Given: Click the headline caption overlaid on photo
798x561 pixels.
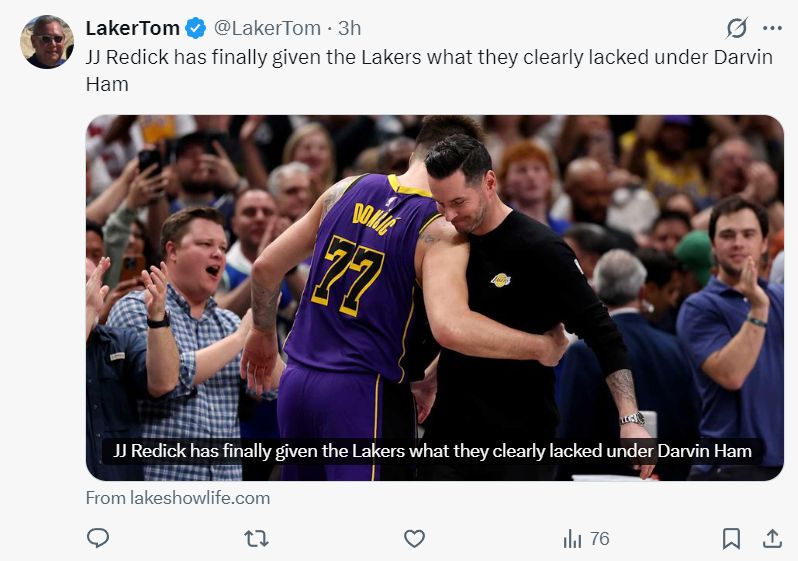Looking at the screenshot, I should (x=433, y=450).
